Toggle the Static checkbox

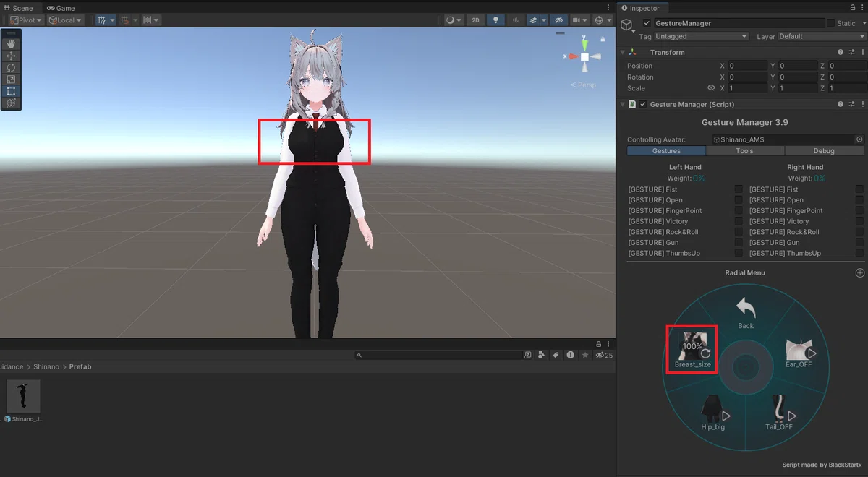pos(830,23)
